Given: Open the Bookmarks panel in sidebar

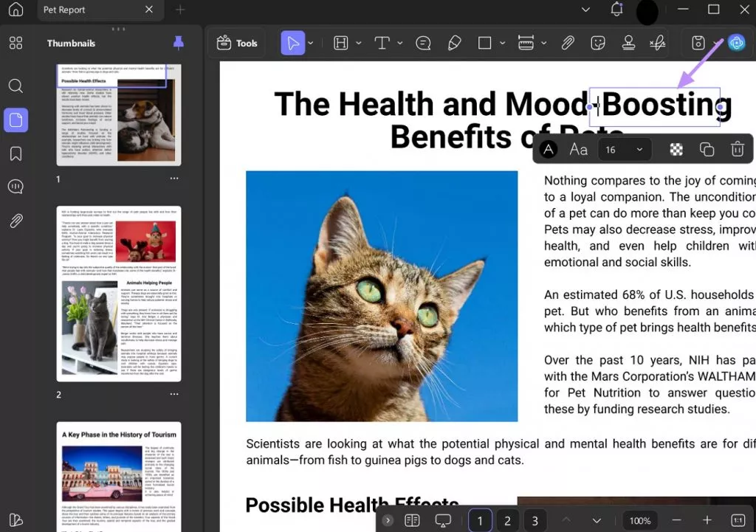Looking at the screenshot, I should (16, 153).
